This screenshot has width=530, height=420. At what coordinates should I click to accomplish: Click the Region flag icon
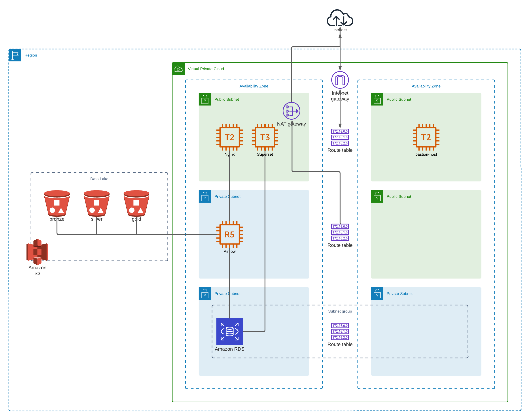click(x=15, y=55)
